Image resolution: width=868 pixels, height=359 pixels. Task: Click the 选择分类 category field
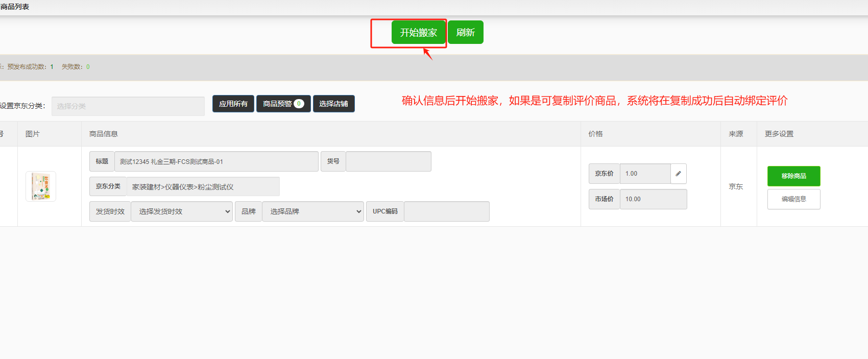(128, 106)
